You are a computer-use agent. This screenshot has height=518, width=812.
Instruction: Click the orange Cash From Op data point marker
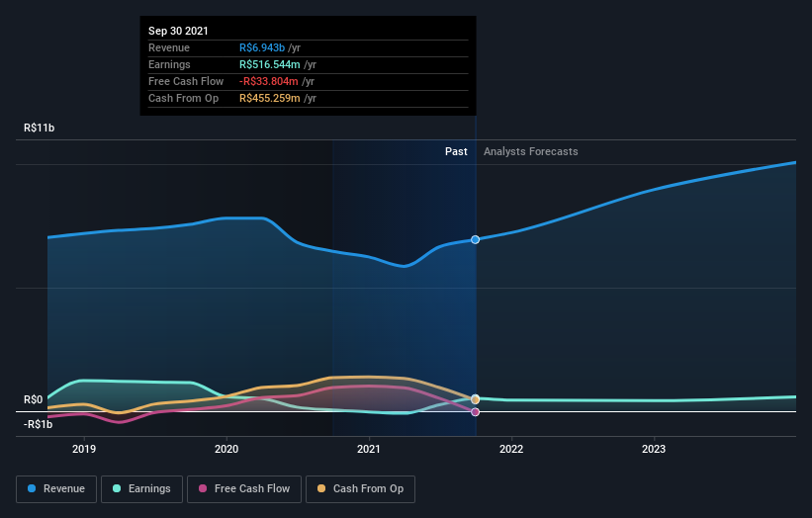coord(475,399)
